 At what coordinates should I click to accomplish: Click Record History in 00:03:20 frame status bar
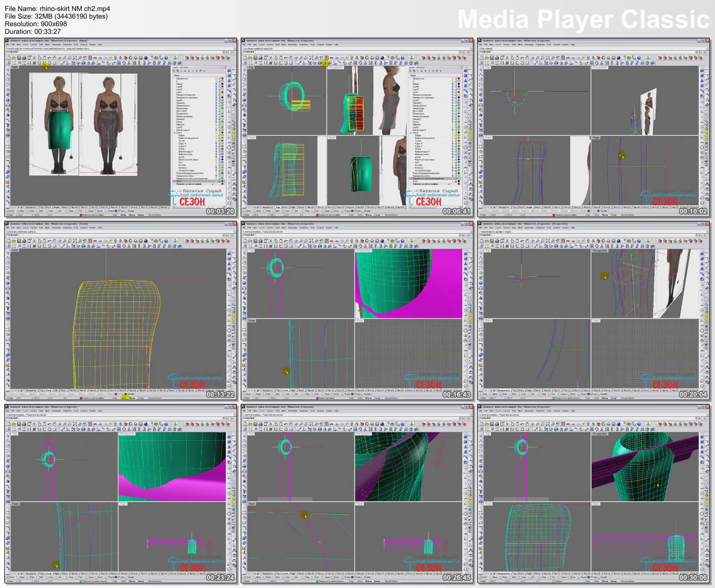pyautogui.click(x=155, y=215)
